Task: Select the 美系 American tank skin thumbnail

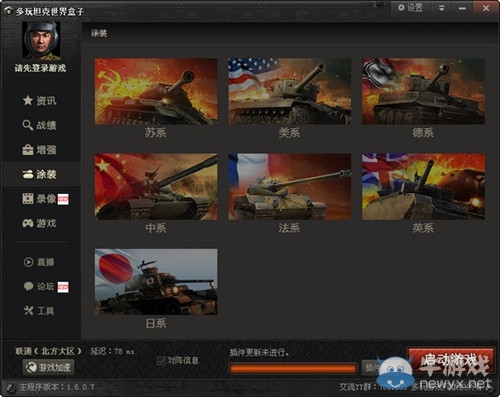Action: click(289, 92)
